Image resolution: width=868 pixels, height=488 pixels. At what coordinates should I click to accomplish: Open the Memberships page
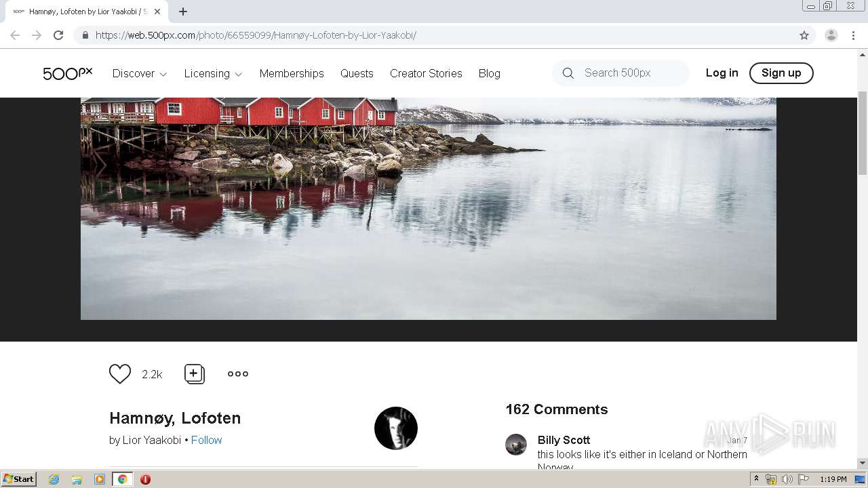coord(292,73)
